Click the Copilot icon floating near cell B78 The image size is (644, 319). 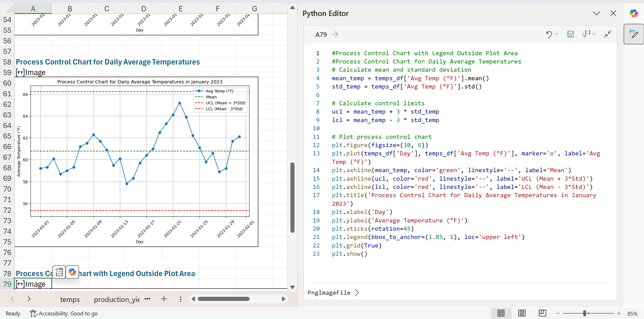[x=72, y=272]
